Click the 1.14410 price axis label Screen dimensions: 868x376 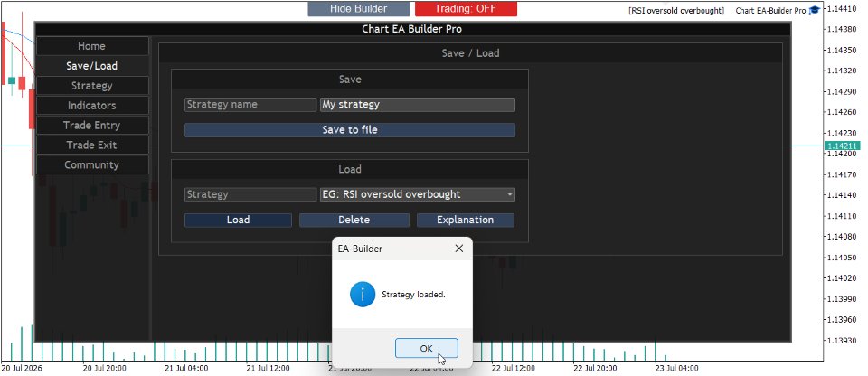[843, 8]
